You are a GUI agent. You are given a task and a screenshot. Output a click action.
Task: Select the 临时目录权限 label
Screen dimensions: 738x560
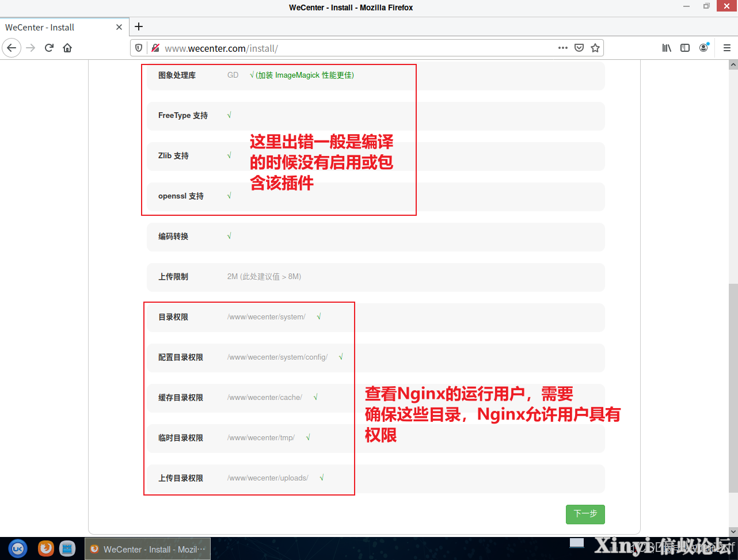[x=181, y=438]
